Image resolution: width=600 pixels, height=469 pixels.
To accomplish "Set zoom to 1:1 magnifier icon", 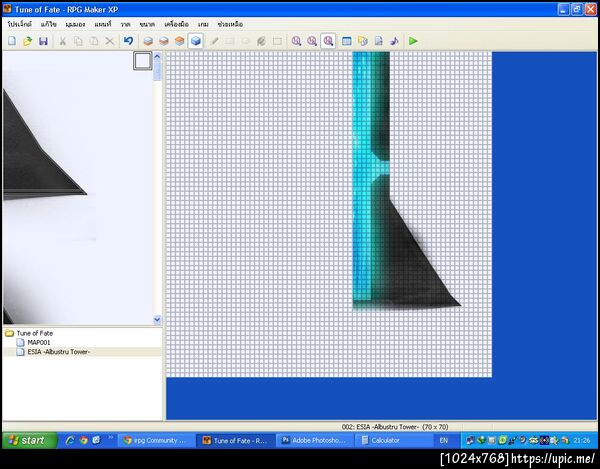I will (x=296, y=41).
